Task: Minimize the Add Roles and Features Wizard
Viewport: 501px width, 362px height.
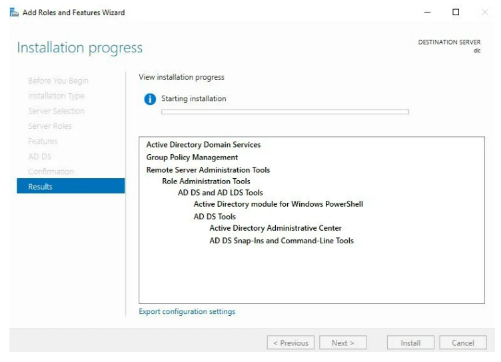Action: coord(427,12)
